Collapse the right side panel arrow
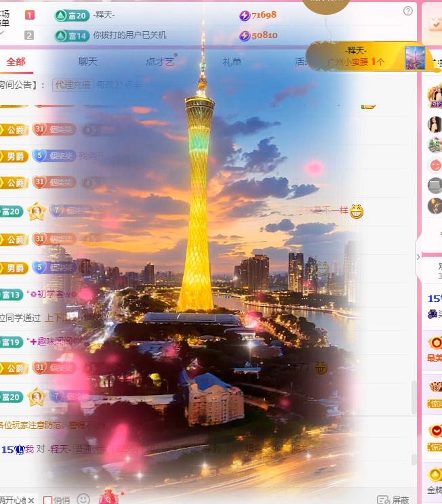This screenshot has width=442, height=504. click(418, 257)
